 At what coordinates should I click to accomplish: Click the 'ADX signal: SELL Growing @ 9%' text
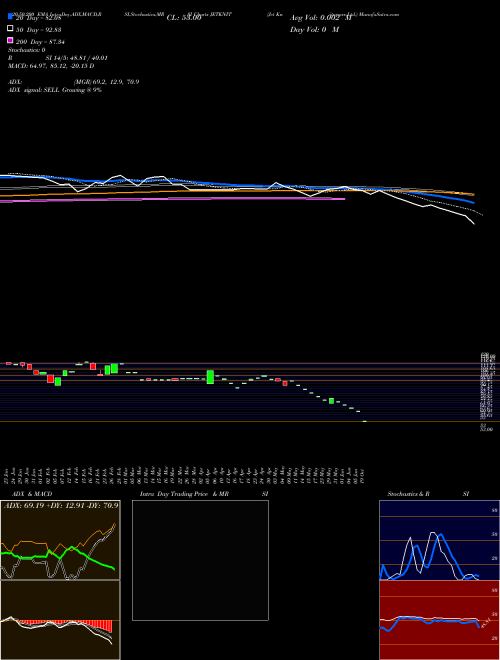pos(55,90)
